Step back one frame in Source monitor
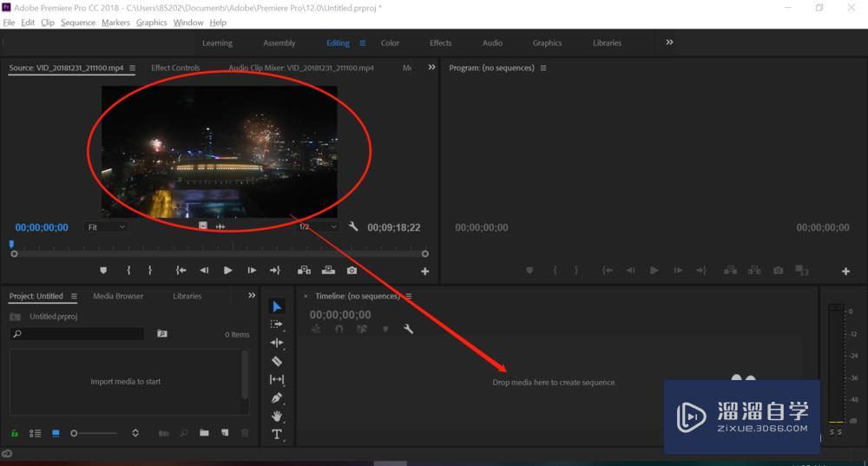 [x=204, y=270]
